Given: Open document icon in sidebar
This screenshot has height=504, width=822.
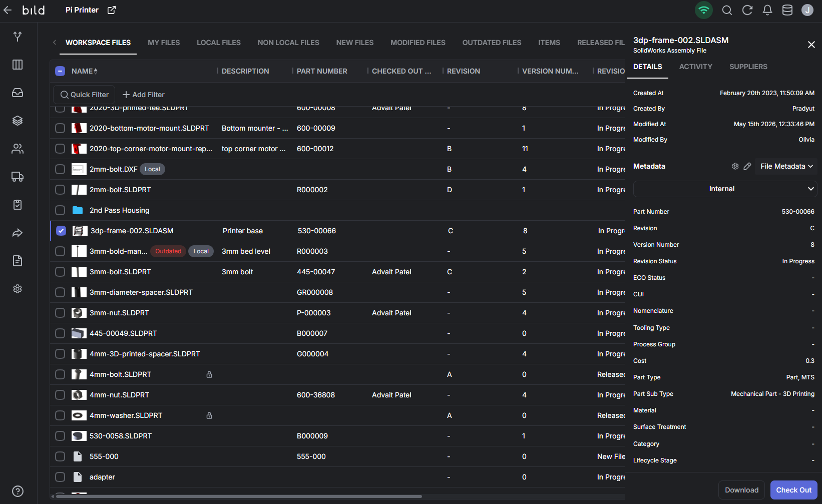Looking at the screenshot, I should 18,261.
